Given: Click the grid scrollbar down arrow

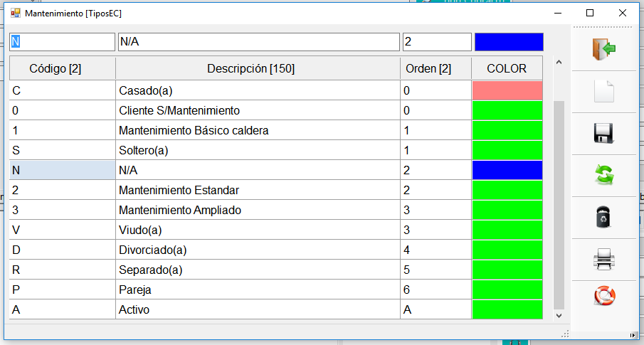Looking at the screenshot, I should pos(559,315).
